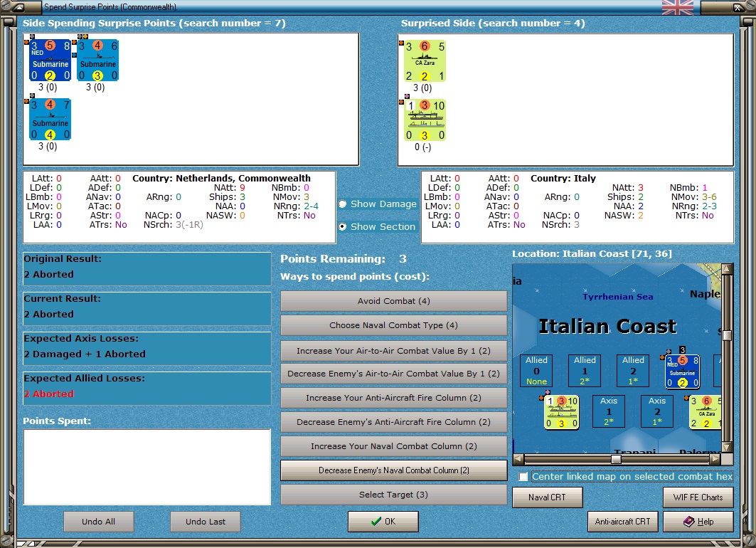Viewport: 756px width, 548px height.
Task: Click map horizontal scrollbar right arrow
Action: (x=715, y=459)
